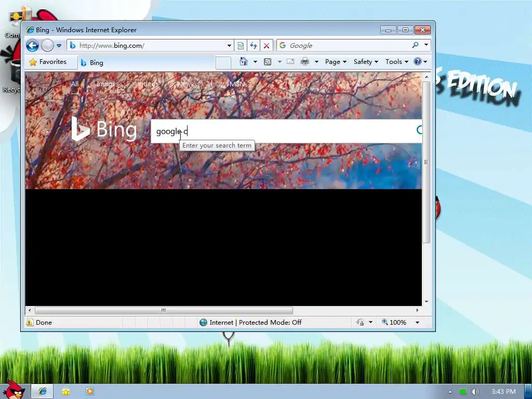The height and width of the screenshot is (399, 532).
Task: Expand the privacy icon dropdown arrow
Action: coord(370,322)
